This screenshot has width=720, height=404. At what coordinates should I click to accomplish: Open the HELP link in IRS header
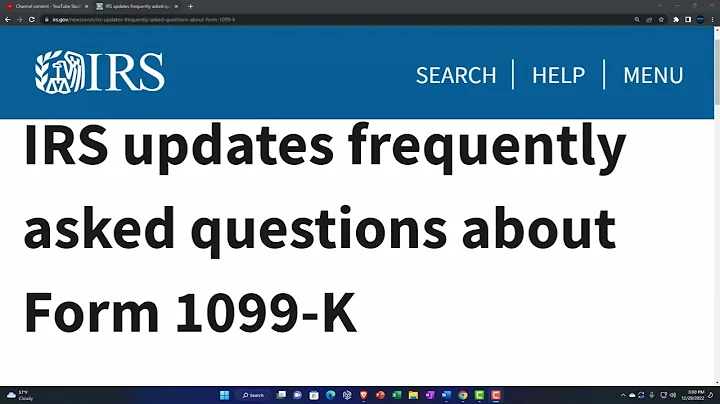pyautogui.click(x=558, y=75)
